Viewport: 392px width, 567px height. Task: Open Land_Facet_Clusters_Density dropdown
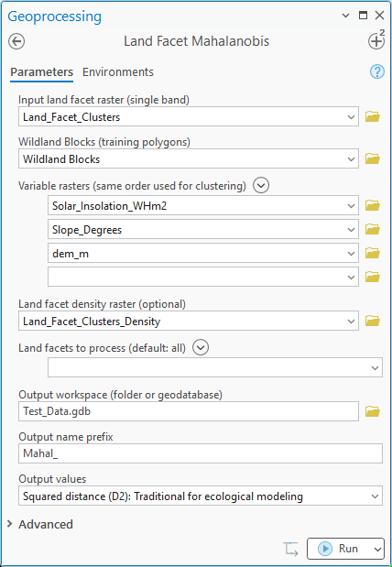coord(351,322)
